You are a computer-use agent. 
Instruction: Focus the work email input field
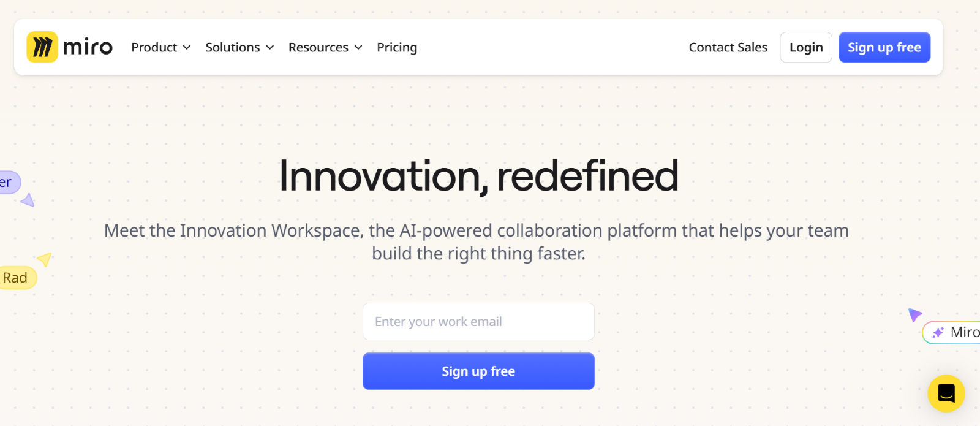pyautogui.click(x=478, y=322)
